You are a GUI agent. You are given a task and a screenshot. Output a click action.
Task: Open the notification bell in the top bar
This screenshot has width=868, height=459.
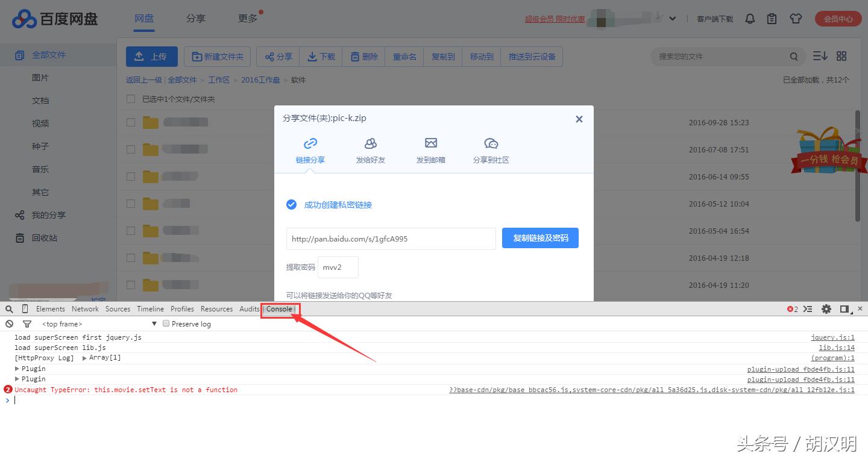(x=750, y=19)
